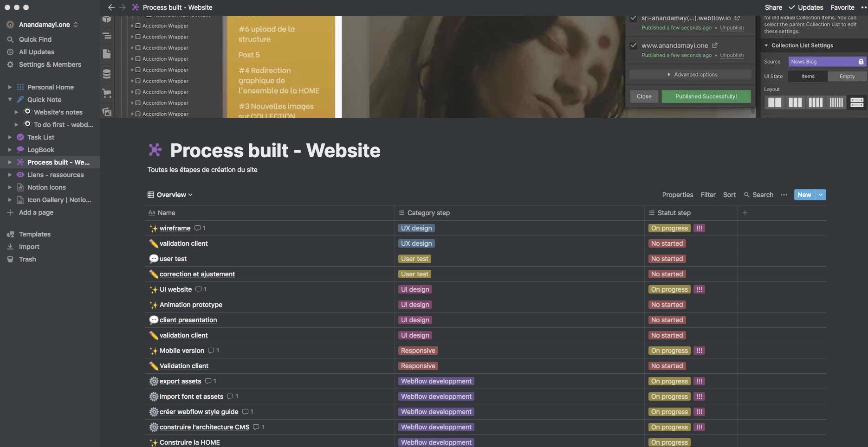Expand the Task List sidebar page
The image size is (868, 447).
pos(10,137)
